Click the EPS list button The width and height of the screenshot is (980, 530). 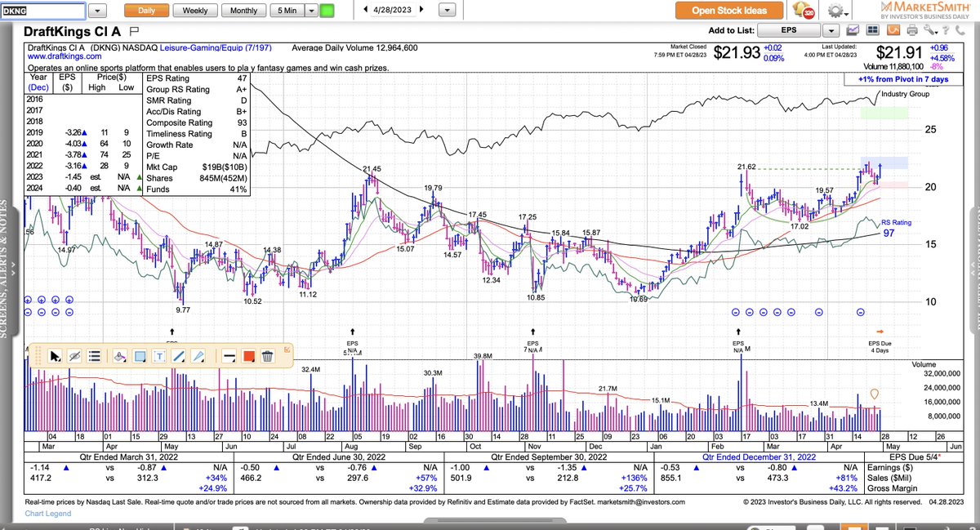[x=789, y=30]
